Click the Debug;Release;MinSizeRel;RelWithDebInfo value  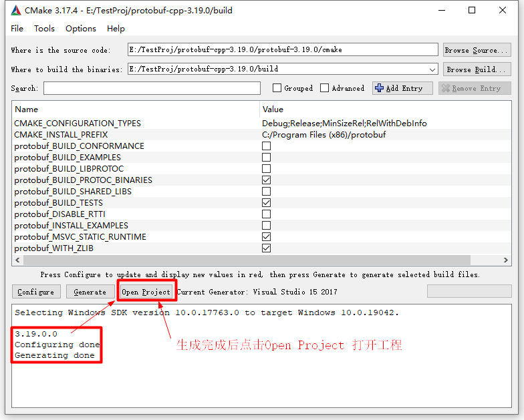(345, 124)
